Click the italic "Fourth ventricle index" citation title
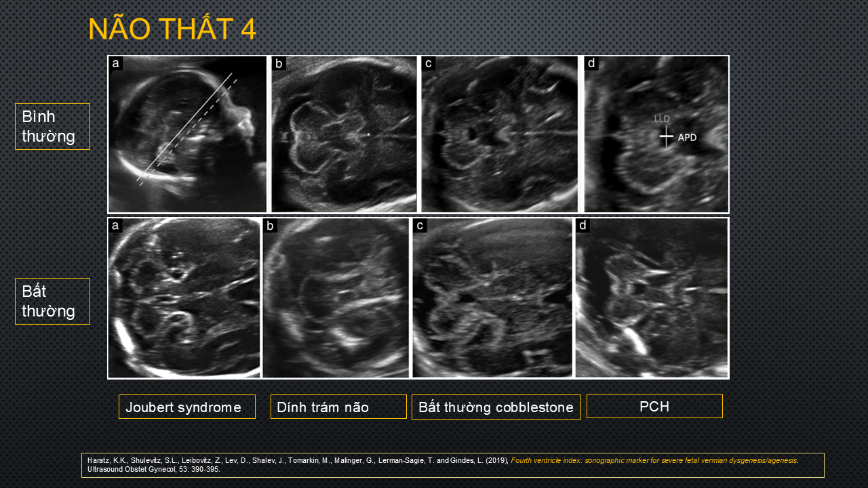868x488 pixels. pos(654,460)
